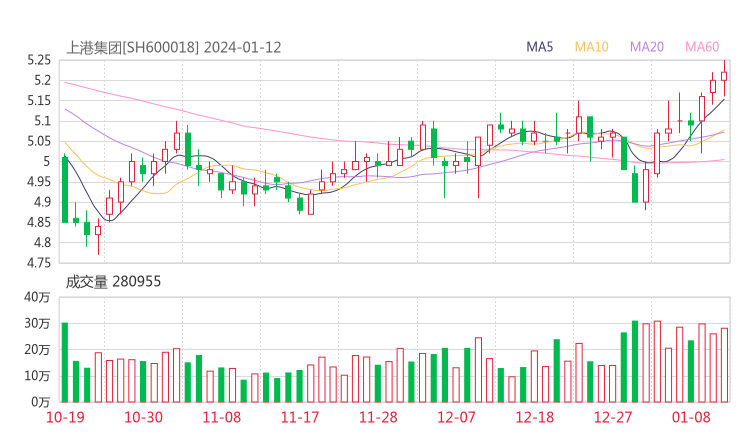Click the 0万 volume axis label
The height and width of the screenshot is (440, 740).
click(x=41, y=402)
